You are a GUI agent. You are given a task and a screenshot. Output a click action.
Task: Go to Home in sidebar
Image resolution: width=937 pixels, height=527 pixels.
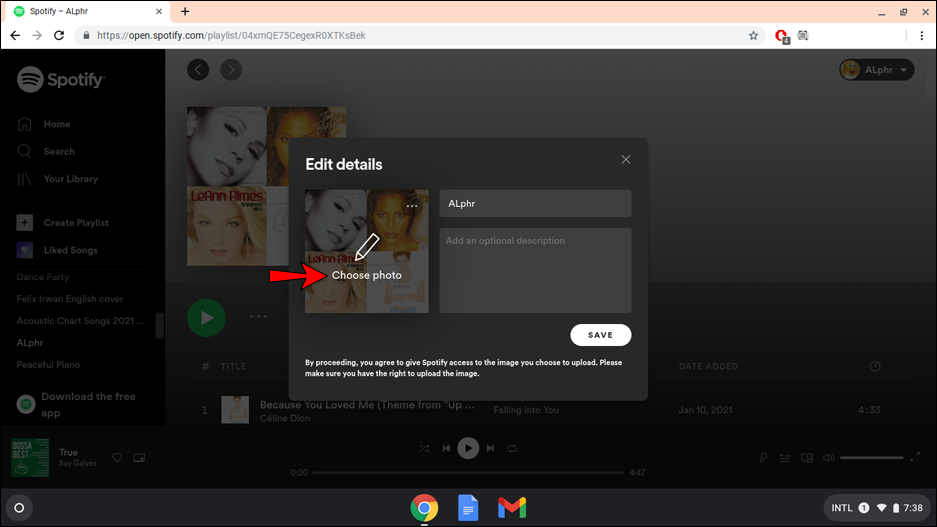pyautogui.click(x=44, y=124)
